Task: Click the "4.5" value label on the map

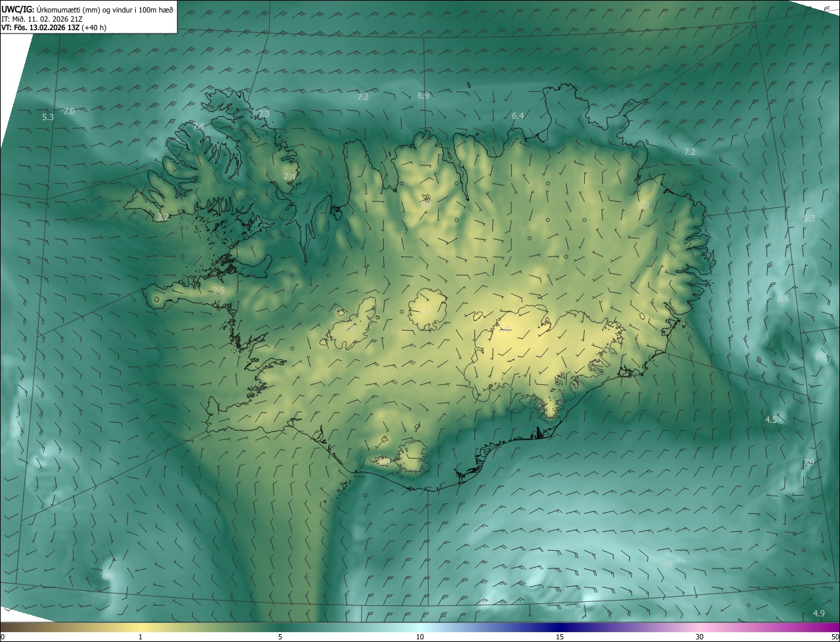Action: point(771,419)
